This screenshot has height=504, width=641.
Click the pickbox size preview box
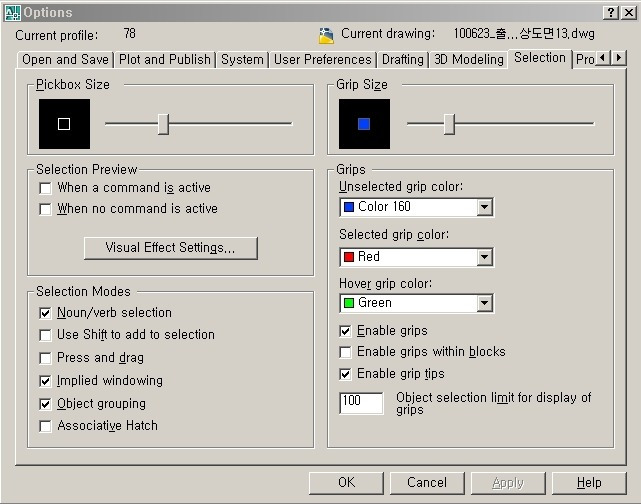(x=64, y=124)
